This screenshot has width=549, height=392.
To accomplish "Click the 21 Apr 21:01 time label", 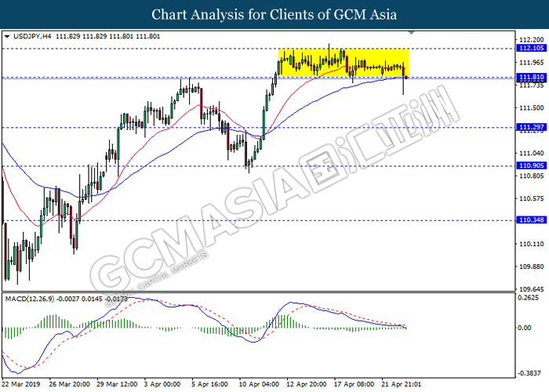I will click(x=402, y=384).
